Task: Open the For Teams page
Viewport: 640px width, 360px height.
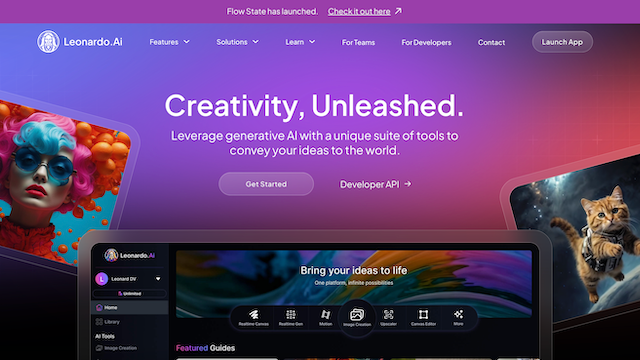Action: [358, 42]
